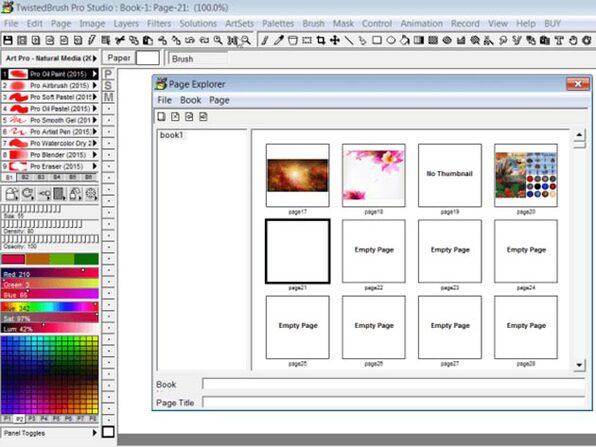Select the Text tool
The image size is (596, 447).
559,40
